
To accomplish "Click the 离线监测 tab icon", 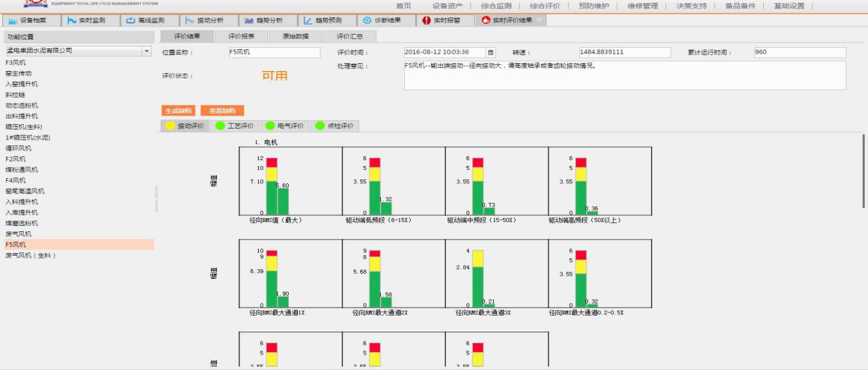I will coord(131,21).
